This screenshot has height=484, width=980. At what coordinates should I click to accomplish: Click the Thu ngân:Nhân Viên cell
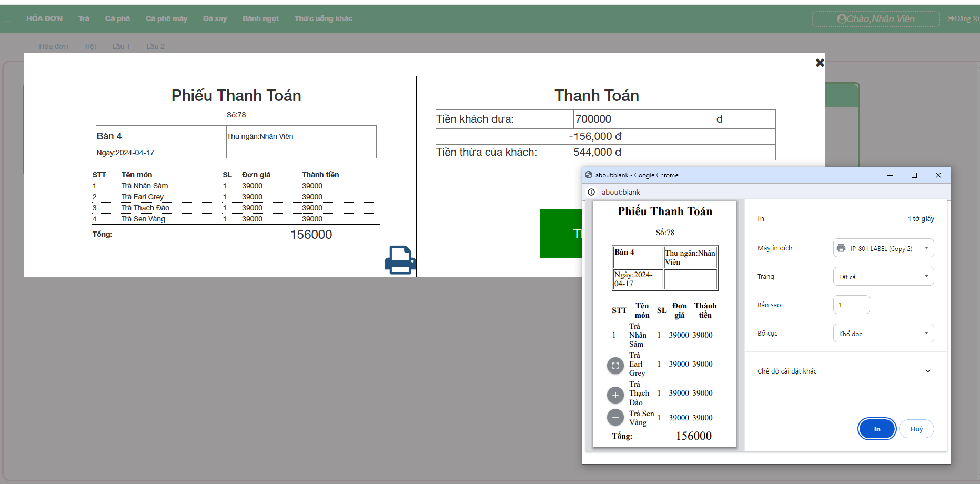click(301, 136)
